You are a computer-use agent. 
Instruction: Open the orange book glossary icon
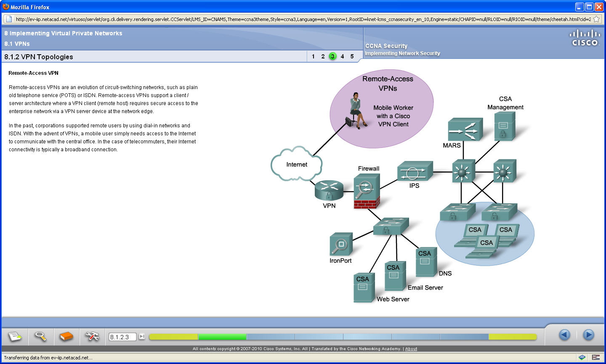pos(66,336)
